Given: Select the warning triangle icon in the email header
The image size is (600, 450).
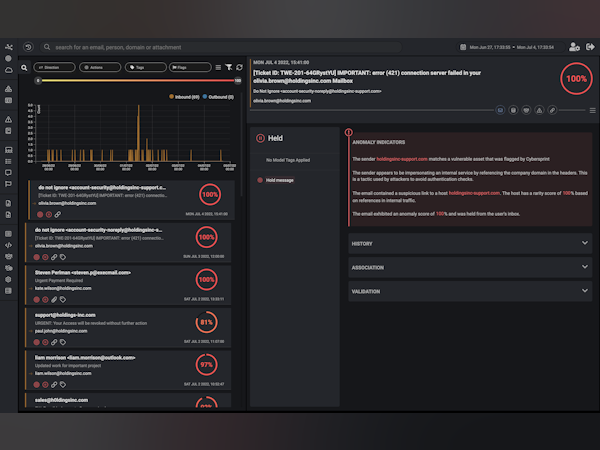Looking at the screenshot, I should (539, 110).
